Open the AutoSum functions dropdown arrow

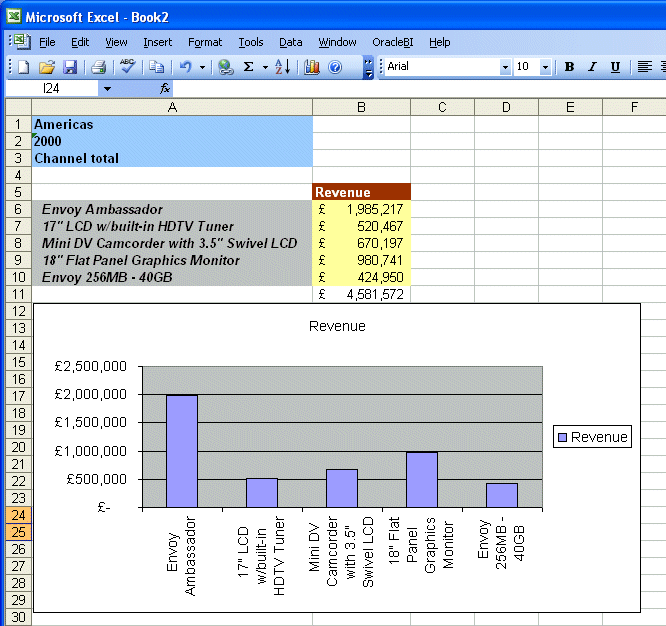(x=265, y=67)
